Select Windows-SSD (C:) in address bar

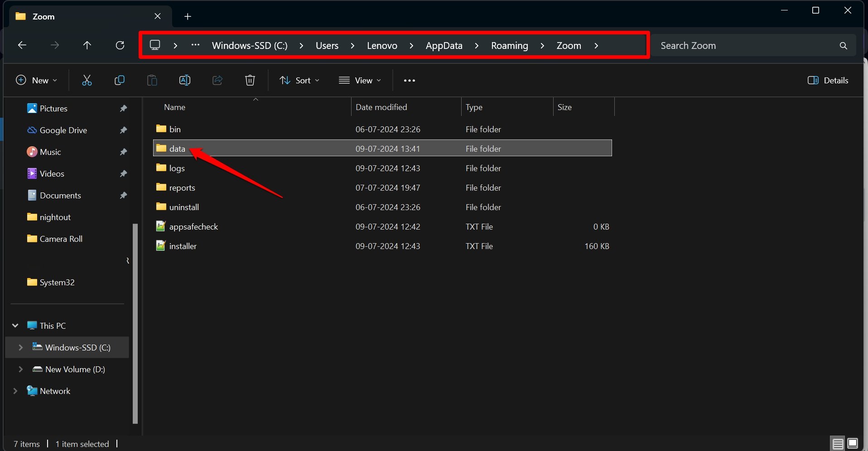(x=250, y=46)
